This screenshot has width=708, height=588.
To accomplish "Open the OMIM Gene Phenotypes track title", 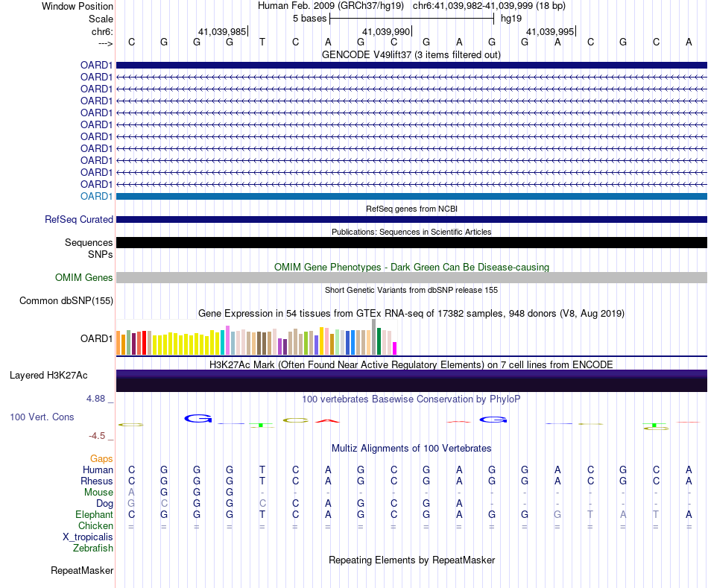I will [x=411, y=267].
